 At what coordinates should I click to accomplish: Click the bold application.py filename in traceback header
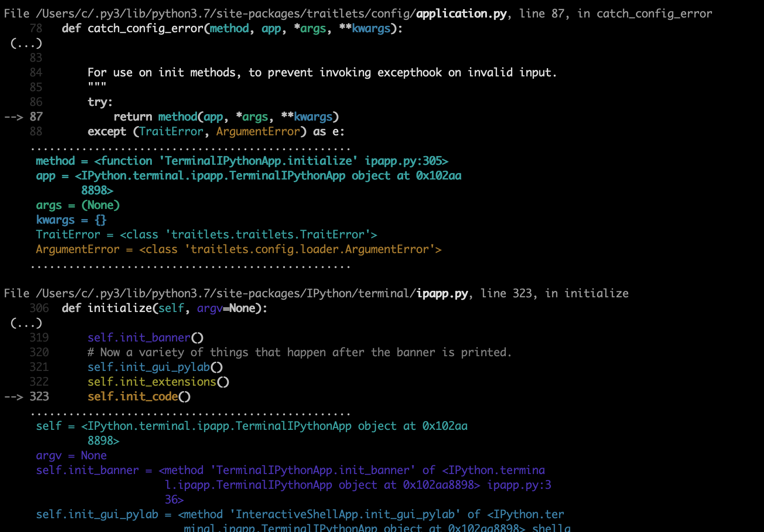click(461, 14)
